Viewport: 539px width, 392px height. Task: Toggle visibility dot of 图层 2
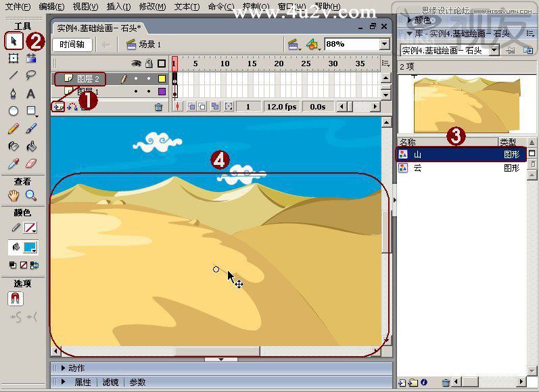136,78
